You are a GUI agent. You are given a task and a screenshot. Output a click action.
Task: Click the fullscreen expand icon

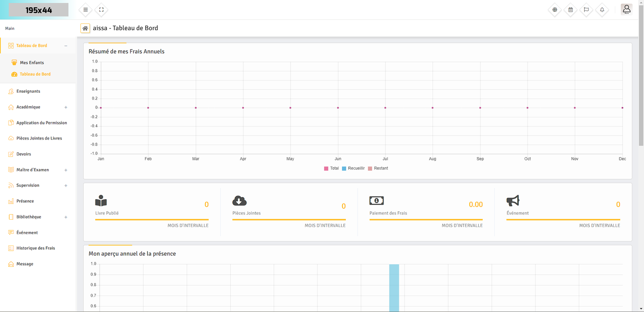coord(101,10)
